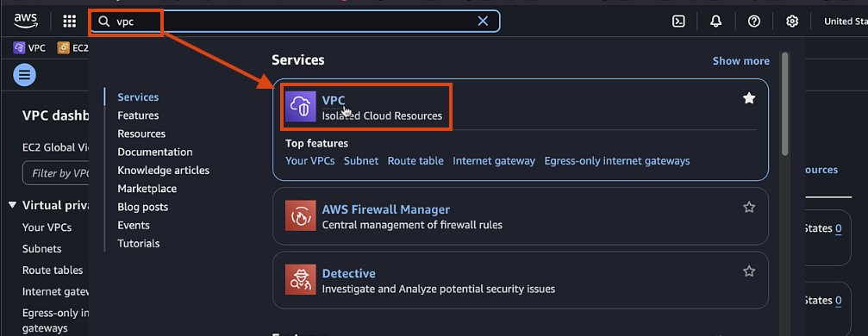868x336 pixels.
Task: Open AWS Firewall Manager result title
Action: click(x=386, y=209)
